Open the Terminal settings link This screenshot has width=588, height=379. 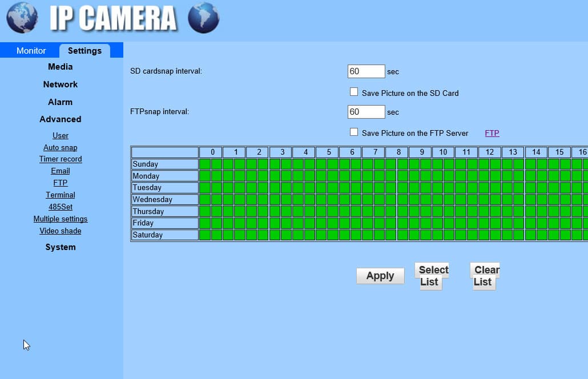tap(61, 195)
